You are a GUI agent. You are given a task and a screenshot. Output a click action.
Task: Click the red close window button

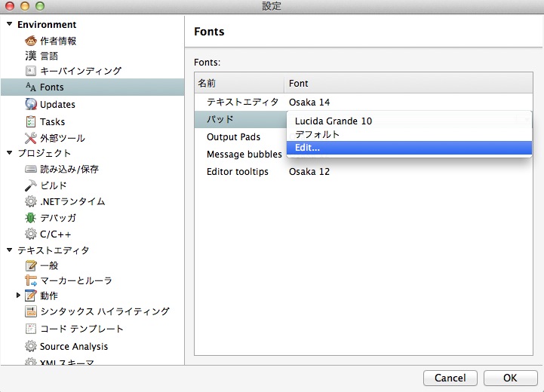[x=9, y=6]
